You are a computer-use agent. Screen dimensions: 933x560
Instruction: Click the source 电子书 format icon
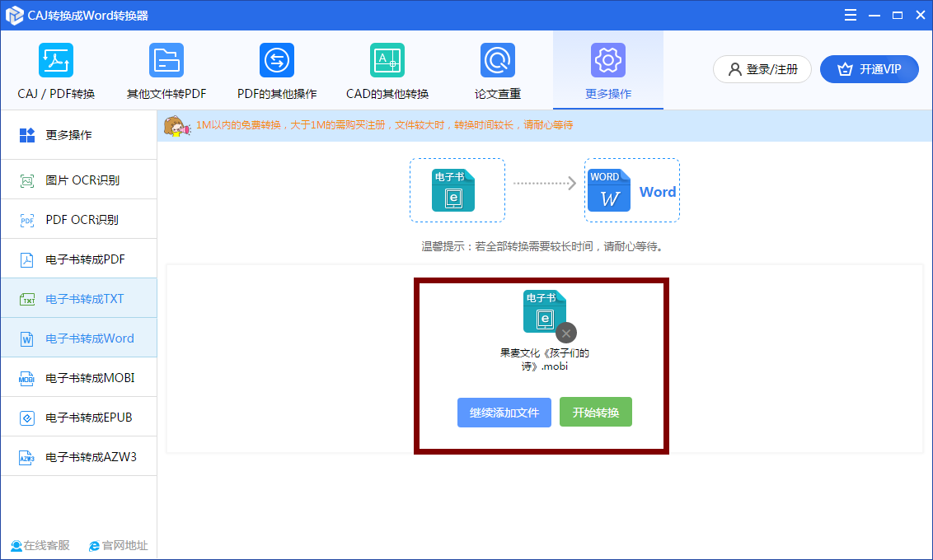tap(453, 190)
